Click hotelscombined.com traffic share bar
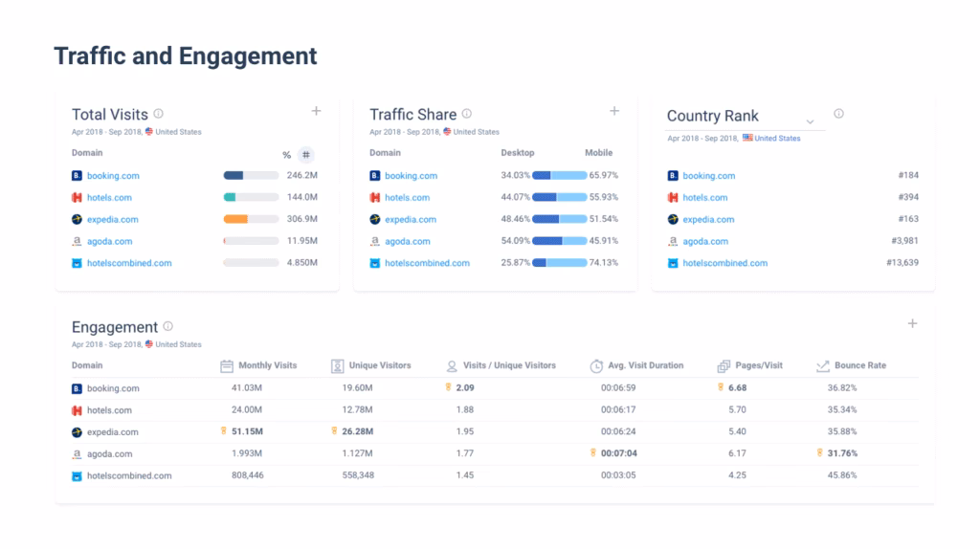This screenshot has height=549, width=980. [559, 263]
